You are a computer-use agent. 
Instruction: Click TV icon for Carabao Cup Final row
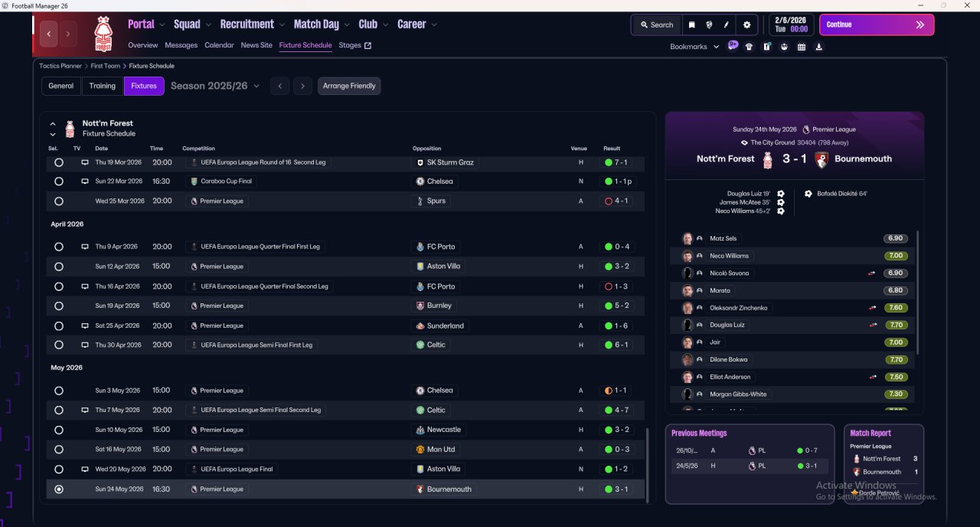pyautogui.click(x=85, y=182)
